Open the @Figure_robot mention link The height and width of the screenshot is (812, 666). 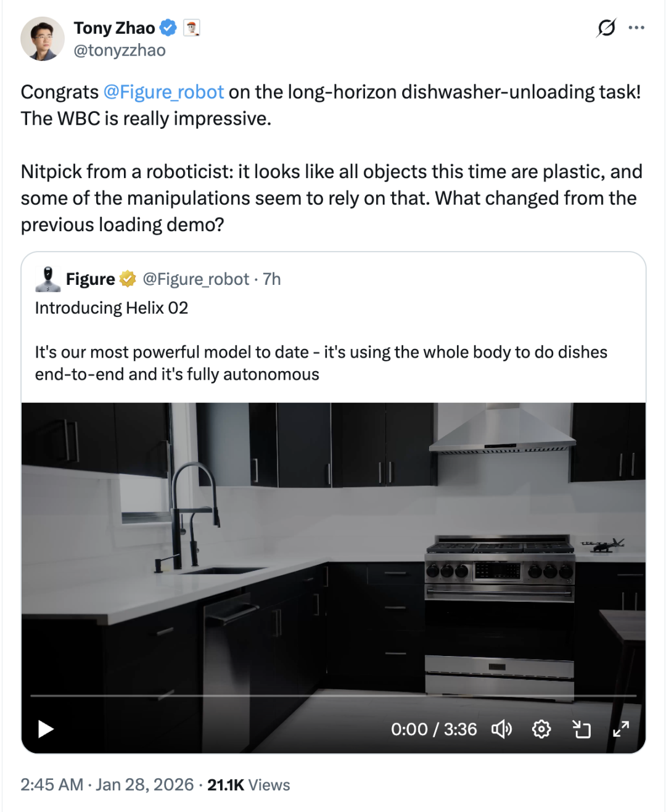tap(163, 92)
